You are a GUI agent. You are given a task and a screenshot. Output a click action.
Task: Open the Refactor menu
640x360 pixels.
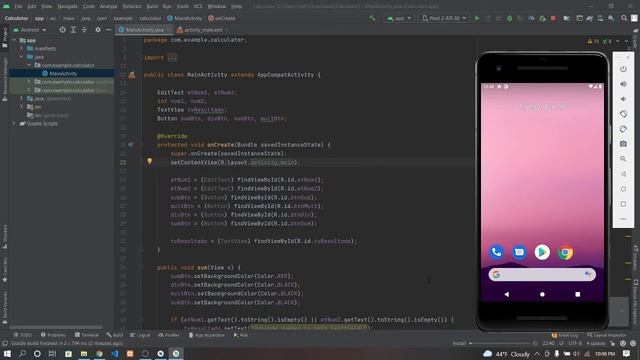click(132, 6)
